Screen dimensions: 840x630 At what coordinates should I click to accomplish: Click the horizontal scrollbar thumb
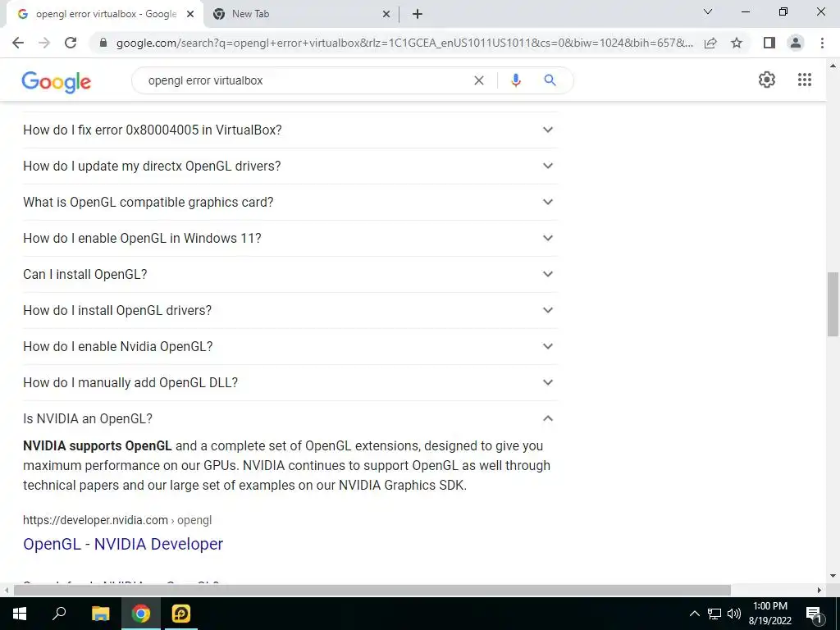click(x=372, y=591)
